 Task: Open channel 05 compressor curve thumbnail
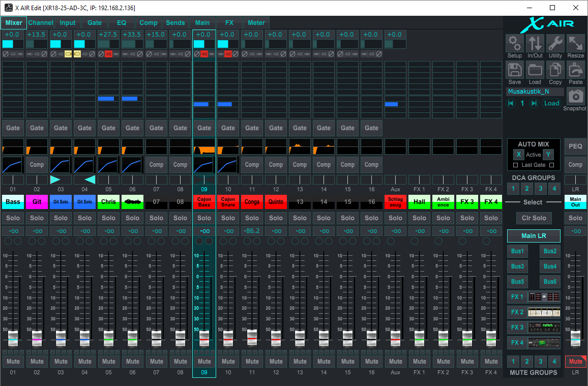coord(108,164)
